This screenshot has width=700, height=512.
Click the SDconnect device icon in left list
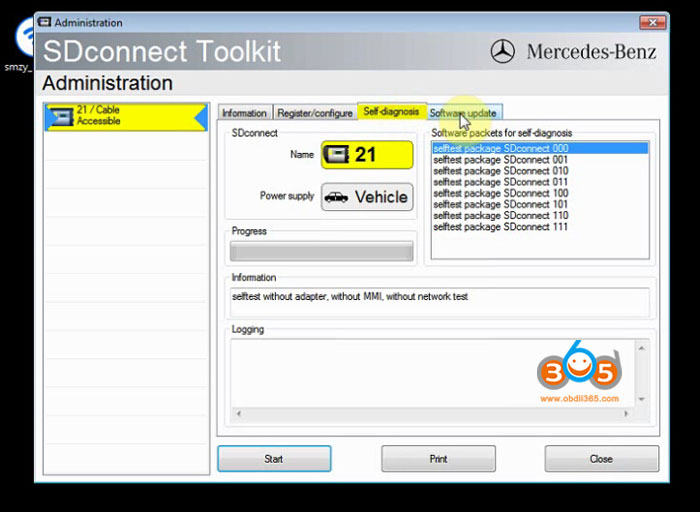(61, 117)
